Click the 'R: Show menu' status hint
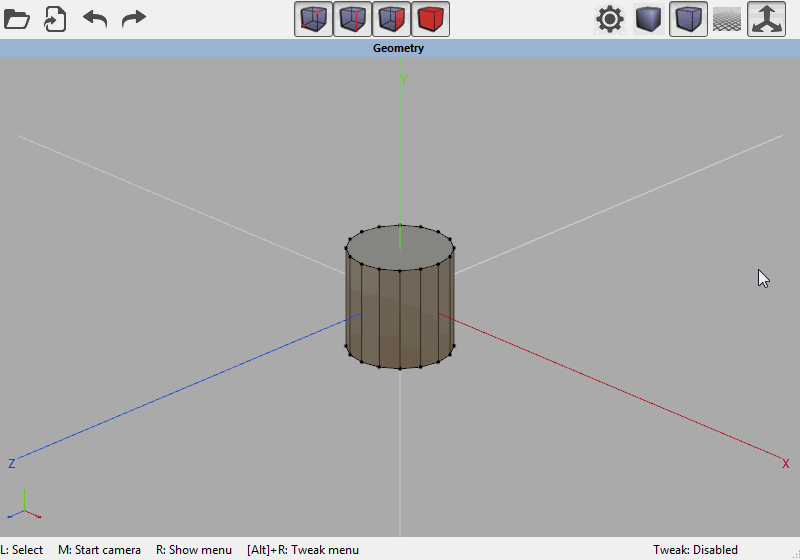Screen dimensions: 800x560 tap(194, 550)
